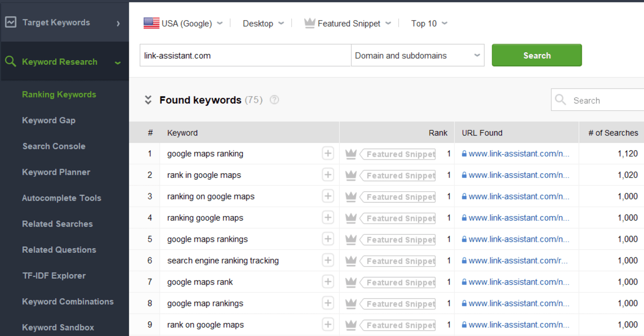Click the crown icon beside 'google maps ranking'
Viewport: 644px width, 336px height.
coord(351,154)
